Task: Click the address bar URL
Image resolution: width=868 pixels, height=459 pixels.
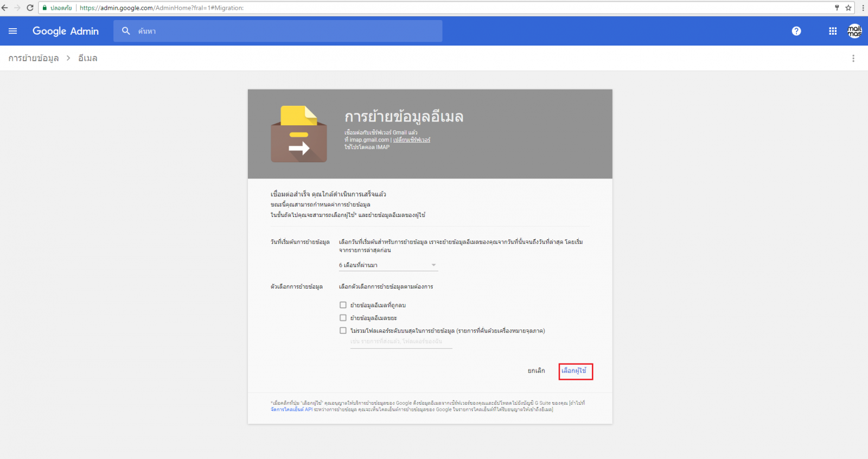Action: (162, 8)
